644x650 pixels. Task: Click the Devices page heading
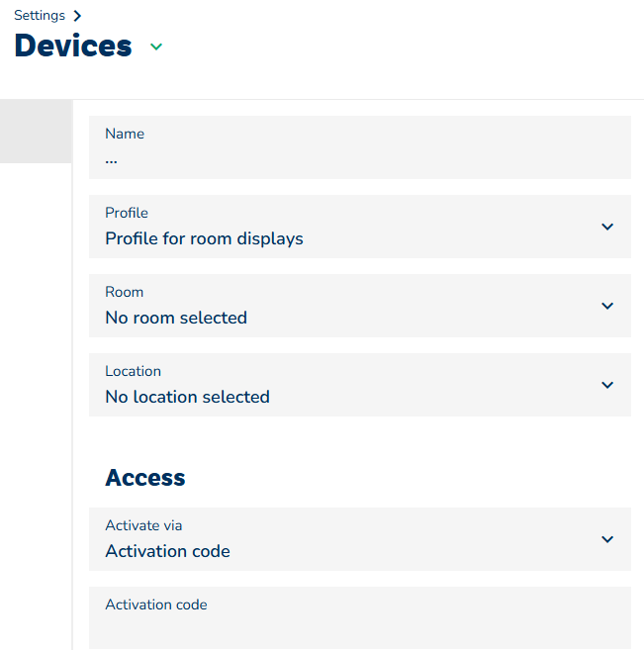point(73,46)
